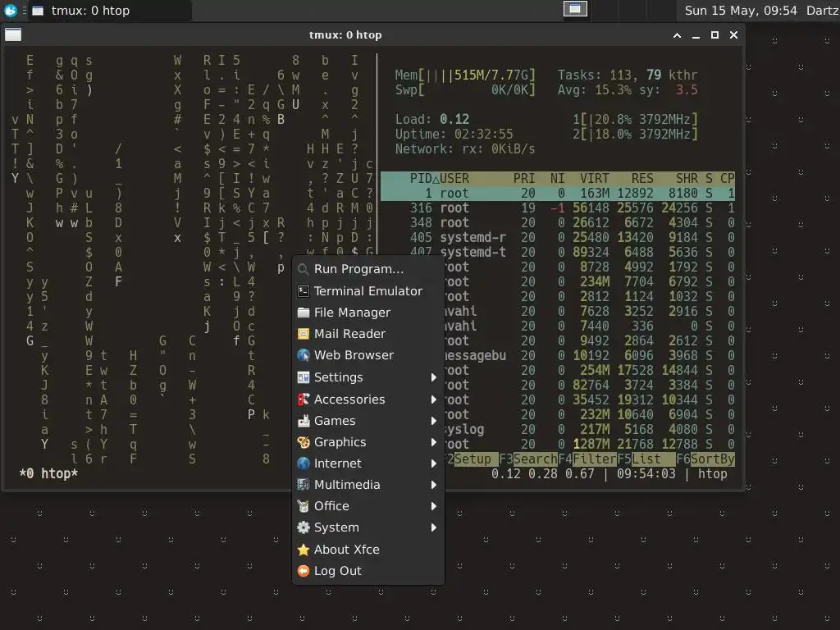The image size is (840, 630).
Task: Sort by the PID column header
Action: 421,178
